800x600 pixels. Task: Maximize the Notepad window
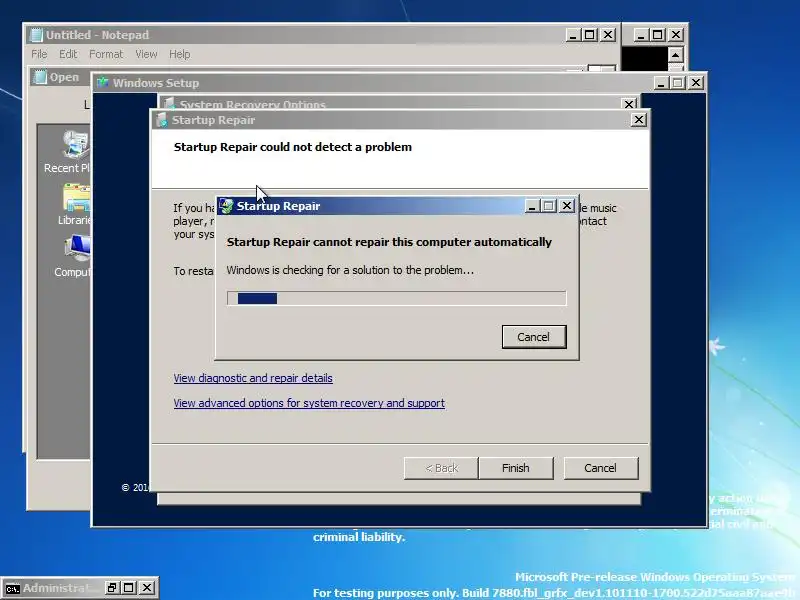click(x=590, y=35)
